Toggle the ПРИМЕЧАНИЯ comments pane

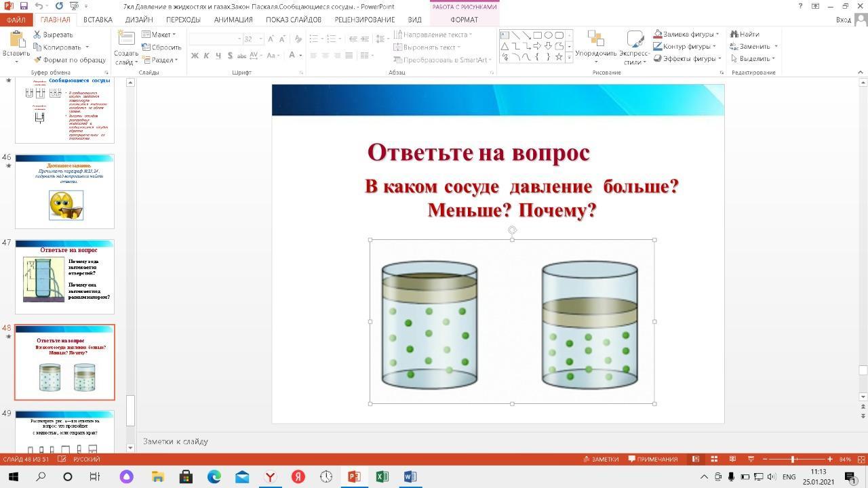click(652, 459)
